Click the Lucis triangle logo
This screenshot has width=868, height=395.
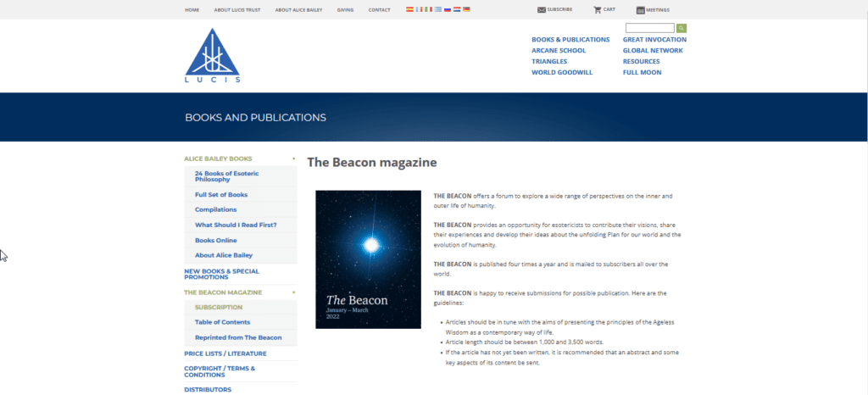212,55
